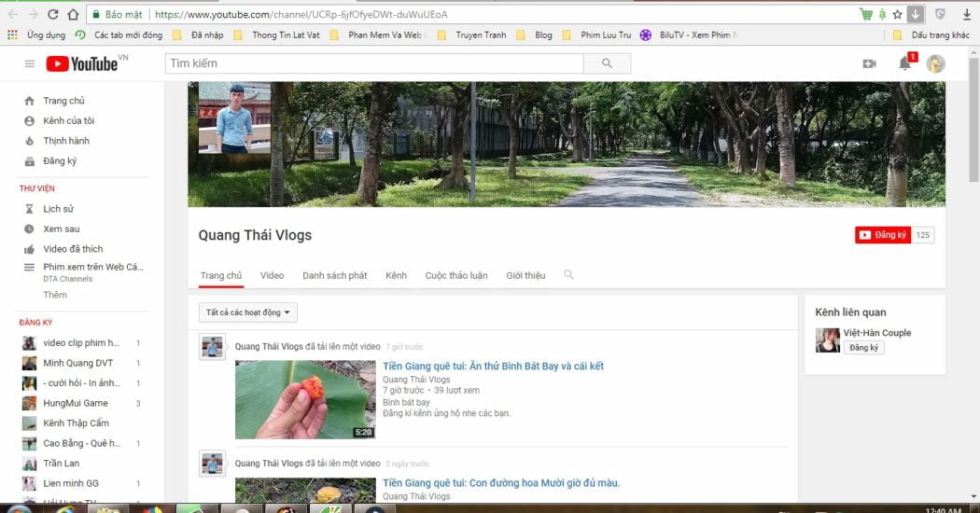Open video clip phim h... subscription
The width and height of the screenshot is (980, 513).
pyautogui.click(x=81, y=343)
